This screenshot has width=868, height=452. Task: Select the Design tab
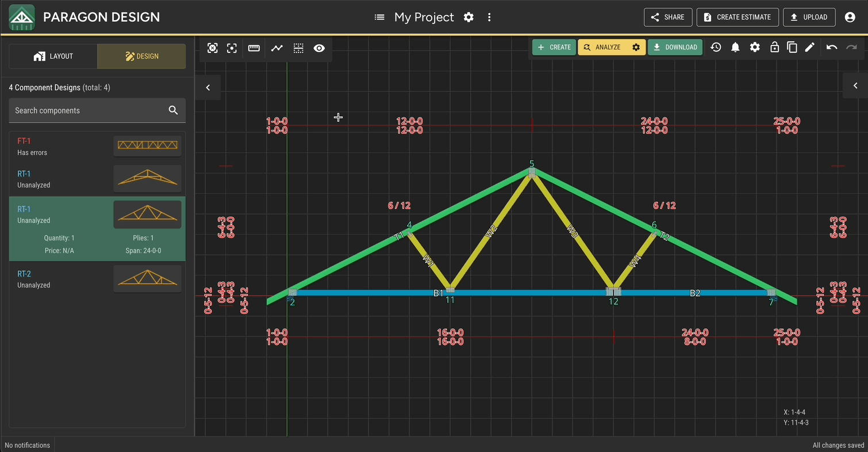click(x=141, y=56)
